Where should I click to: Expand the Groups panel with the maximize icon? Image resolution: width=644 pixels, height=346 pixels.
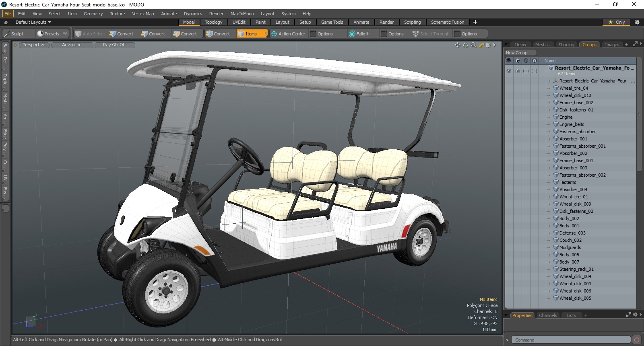(x=635, y=44)
